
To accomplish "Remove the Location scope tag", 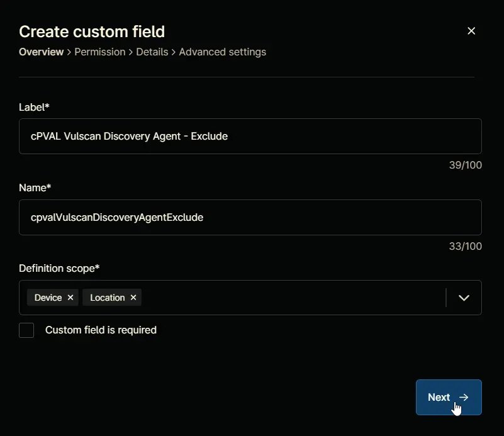I will (133, 298).
